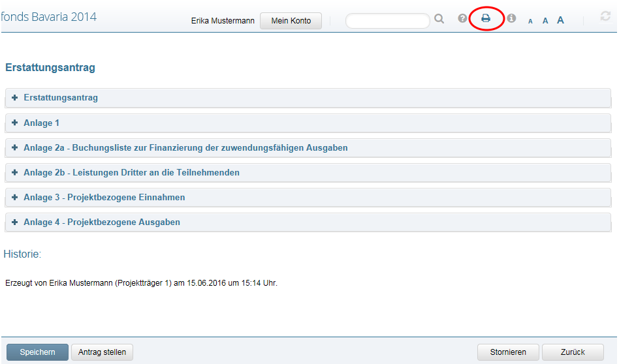Open the Mein Konto button
This screenshot has width=619, height=364.
click(291, 21)
